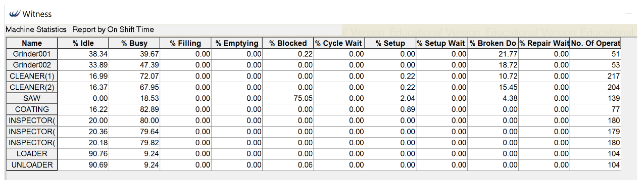Click Grinder001's 21.77 broken down cell
The width and height of the screenshot is (644, 185).
[493, 54]
